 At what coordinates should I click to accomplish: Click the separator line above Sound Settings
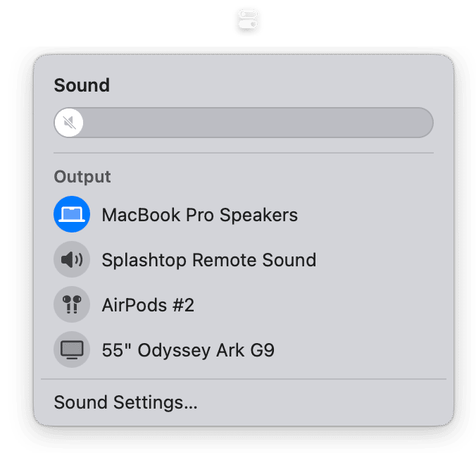(244, 379)
